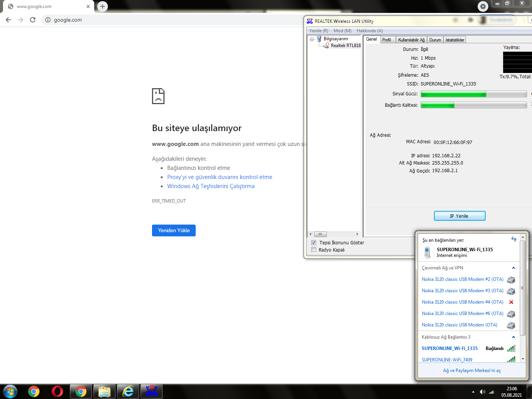The image size is (532, 399).
Task: Collapse the Bilgisayarım tree node
Action: 312,39
